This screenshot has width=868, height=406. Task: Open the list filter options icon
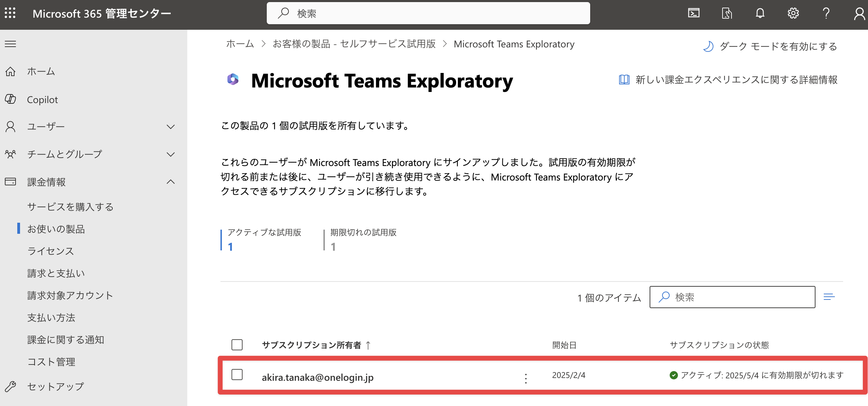tap(829, 297)
